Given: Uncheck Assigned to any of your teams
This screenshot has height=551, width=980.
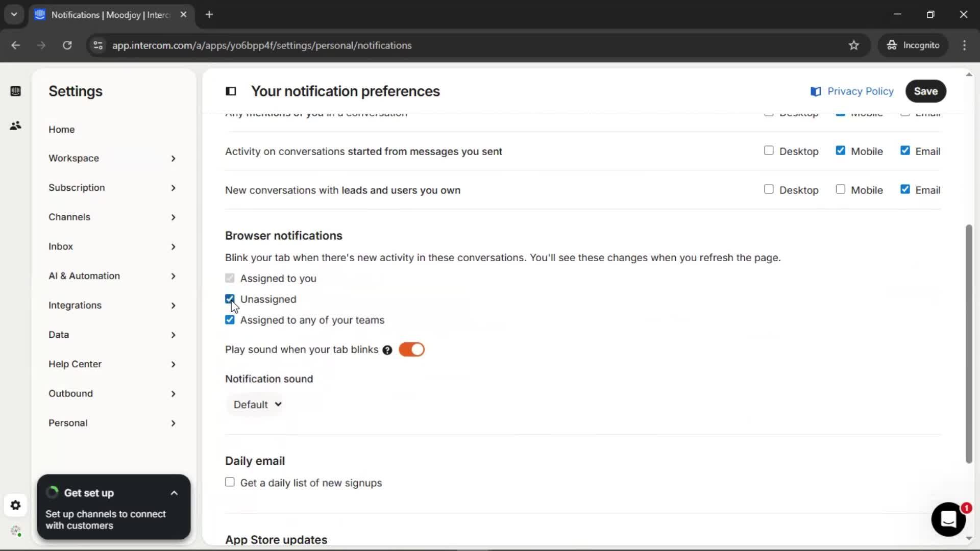Looking at the screenshot, I should [230, 320].
